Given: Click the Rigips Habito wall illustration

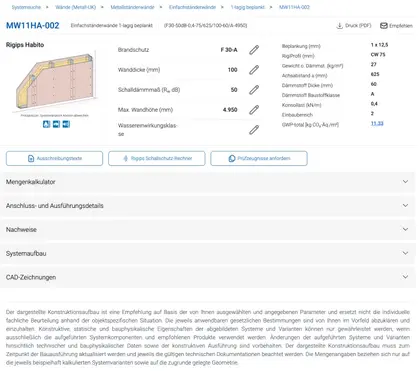Looking at the screenshot, I should pyautogui.click(x=55, y=81).
